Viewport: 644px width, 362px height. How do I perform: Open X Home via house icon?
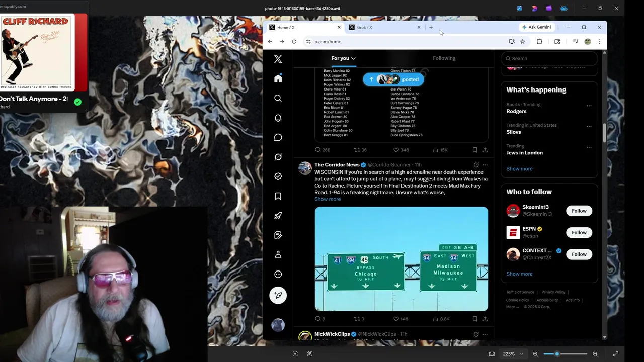point(278,79)
